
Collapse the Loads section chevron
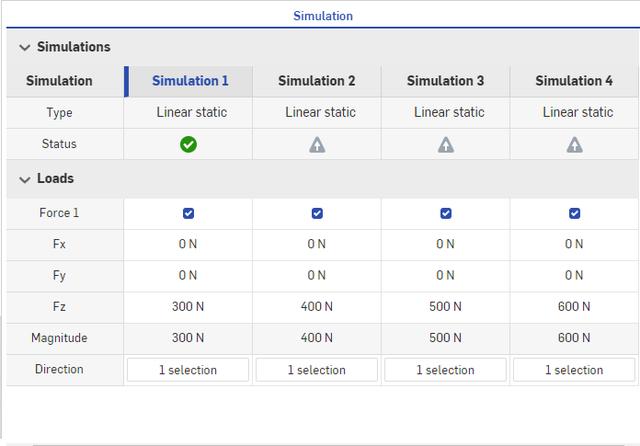point(24,179)
